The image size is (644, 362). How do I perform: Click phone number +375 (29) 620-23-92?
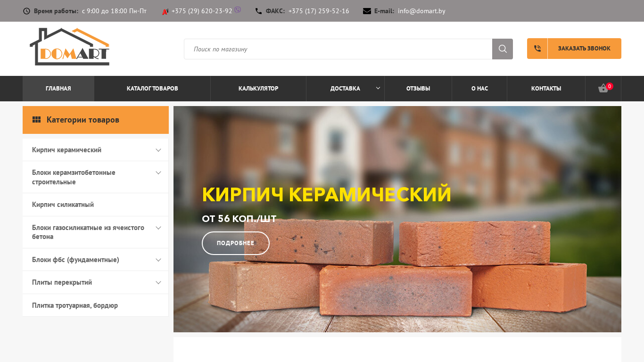202,11
